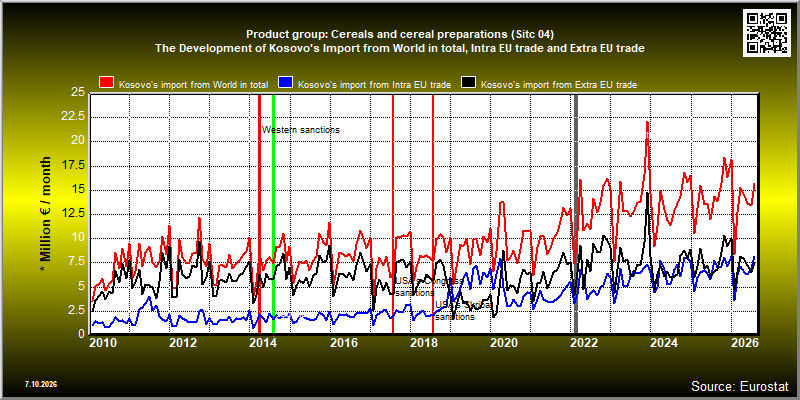
Task: Click the x-axis label 2018
Action: tap(423, 343)
